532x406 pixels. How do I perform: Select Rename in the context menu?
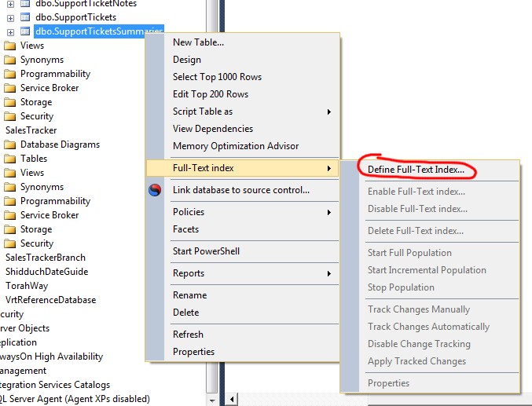(x=189, y=295)
